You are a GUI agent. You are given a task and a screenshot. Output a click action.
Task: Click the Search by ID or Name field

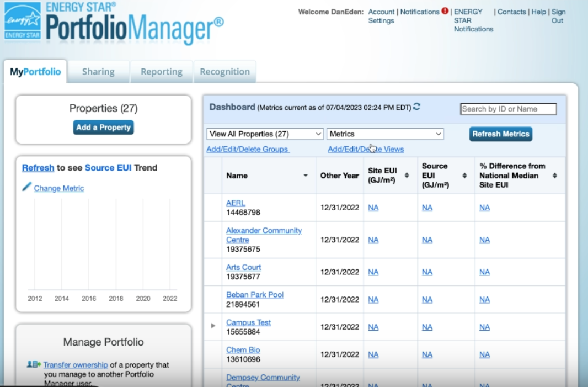click(x=509, y=109)
